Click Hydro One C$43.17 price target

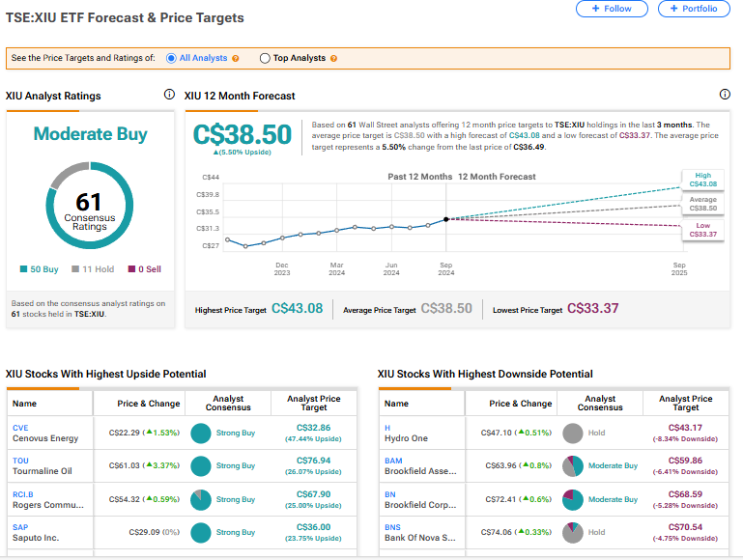click(x=685, y=428)
